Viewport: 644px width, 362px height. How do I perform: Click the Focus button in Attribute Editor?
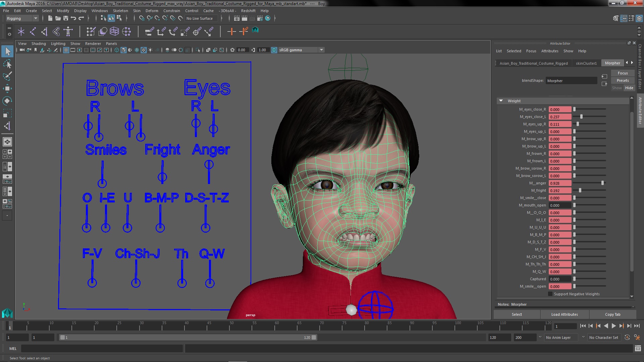pyautogui.click(x=623, y=73)
